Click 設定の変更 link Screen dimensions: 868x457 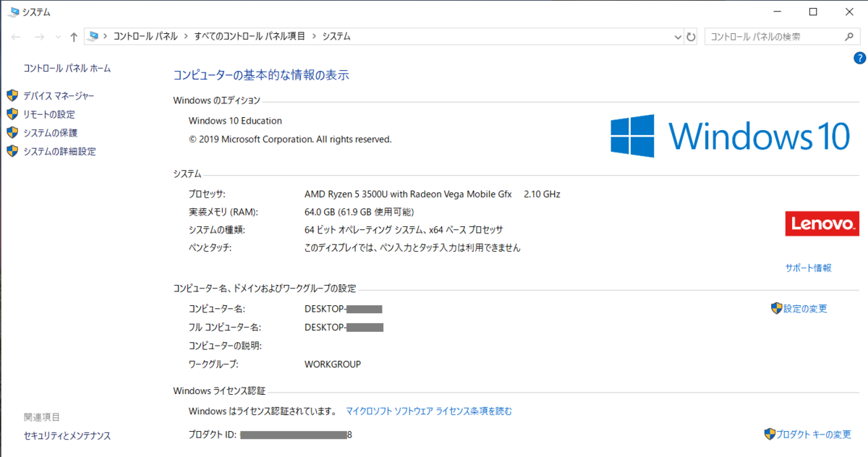coord(805,309)
